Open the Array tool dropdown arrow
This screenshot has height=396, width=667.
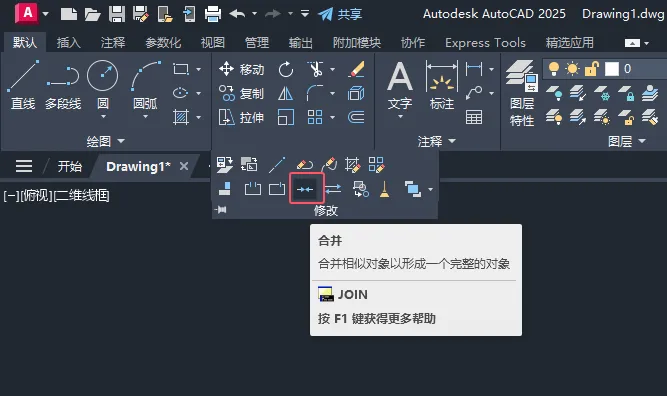332,117
